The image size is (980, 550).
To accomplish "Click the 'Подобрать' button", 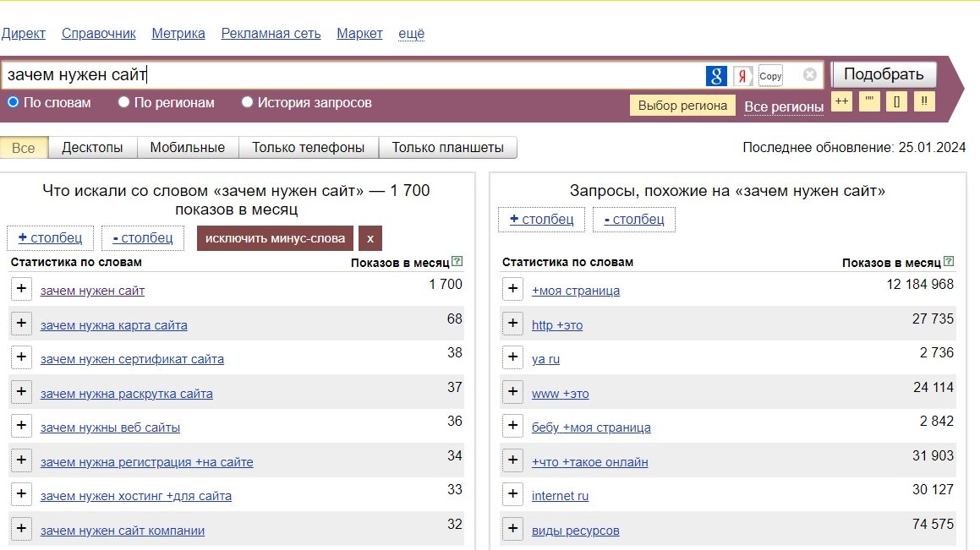I will [884, 74].
